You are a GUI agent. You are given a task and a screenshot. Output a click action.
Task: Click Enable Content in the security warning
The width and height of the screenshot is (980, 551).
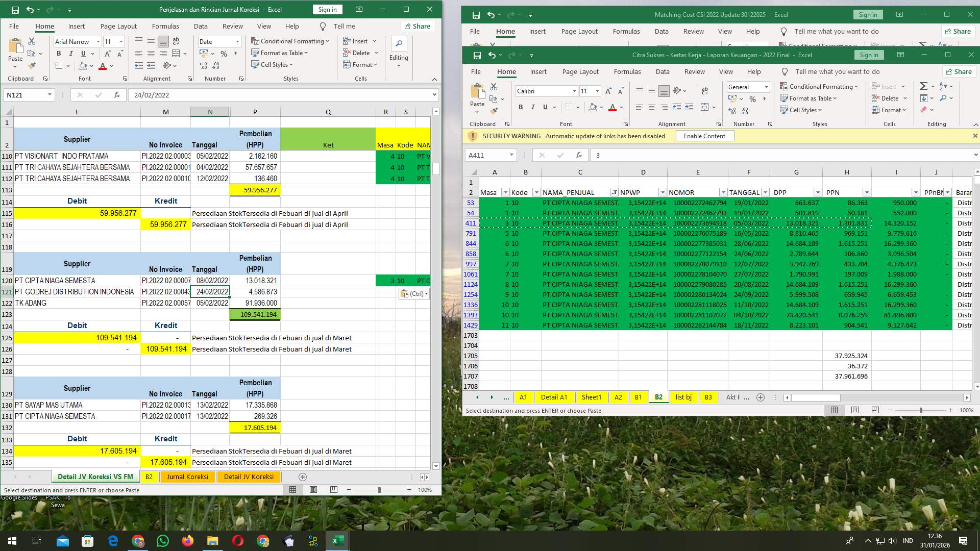pos(704,136)
